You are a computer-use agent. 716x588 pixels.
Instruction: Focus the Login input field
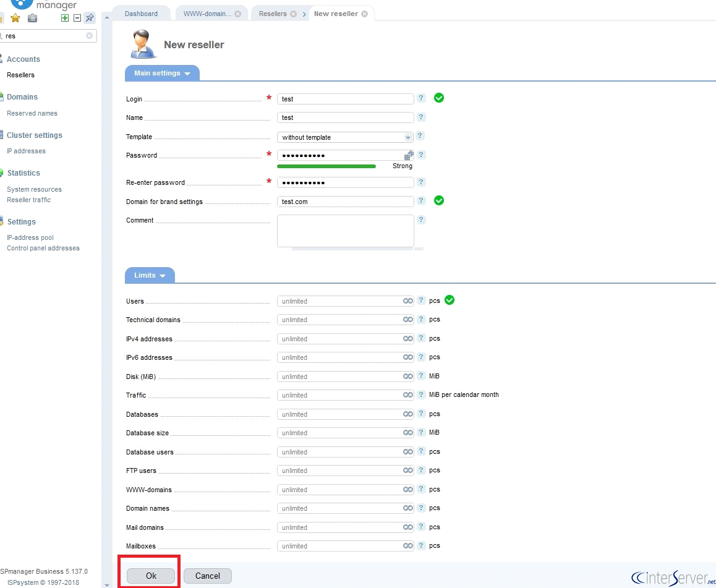point(345,98)
